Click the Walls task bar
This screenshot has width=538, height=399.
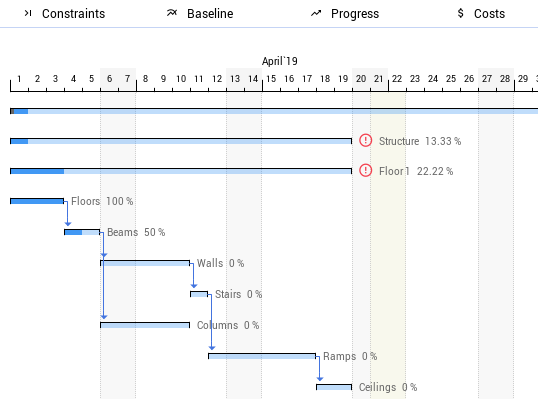click(x=145, y=263)
